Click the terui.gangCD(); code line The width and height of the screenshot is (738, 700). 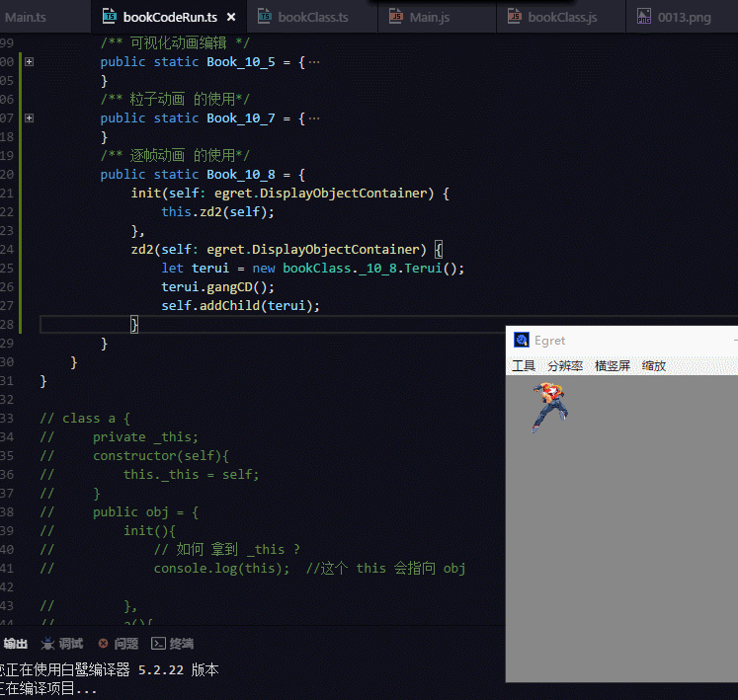point(217,287)
